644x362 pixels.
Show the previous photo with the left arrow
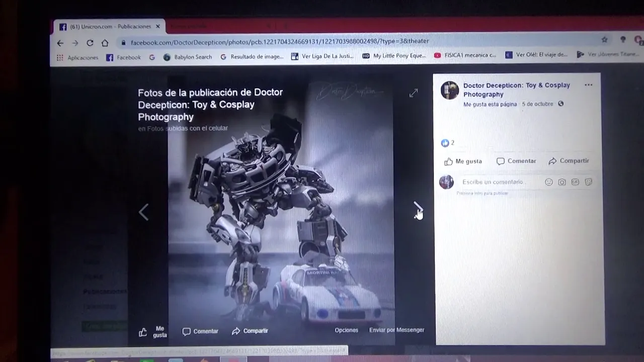[x=144, y=212]
